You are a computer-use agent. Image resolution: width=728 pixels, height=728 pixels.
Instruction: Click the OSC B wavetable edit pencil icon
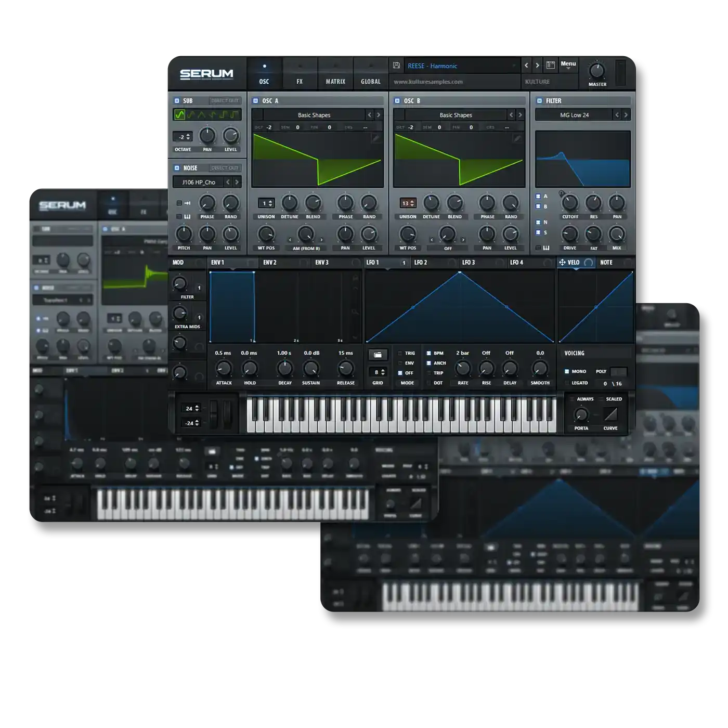(517, 138)
